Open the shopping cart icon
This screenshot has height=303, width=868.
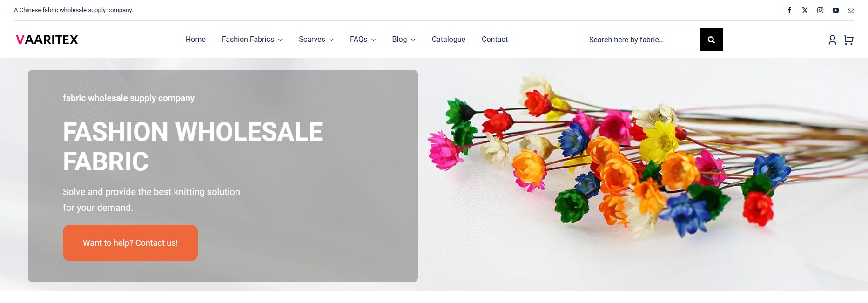(848, 40)
